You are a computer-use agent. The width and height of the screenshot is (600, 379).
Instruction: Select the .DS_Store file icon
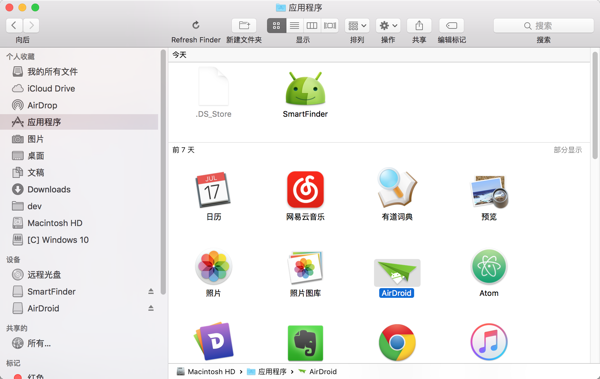[214, 87]
